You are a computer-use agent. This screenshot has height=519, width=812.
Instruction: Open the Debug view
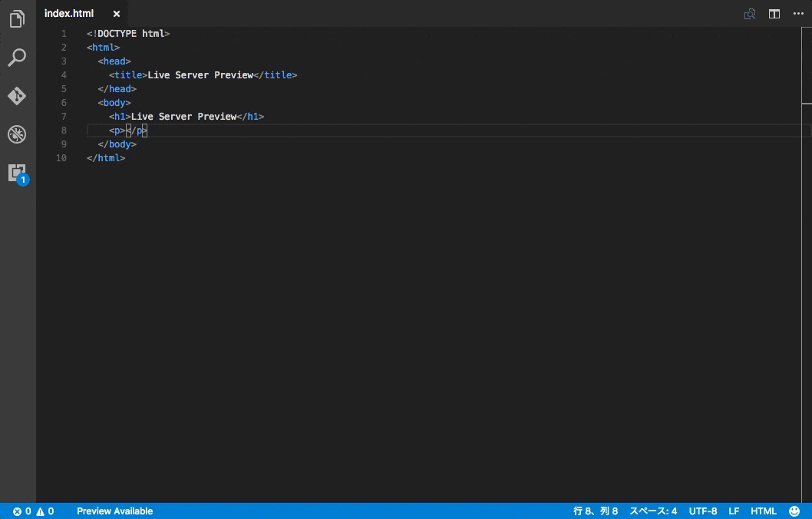pos(17,135)
